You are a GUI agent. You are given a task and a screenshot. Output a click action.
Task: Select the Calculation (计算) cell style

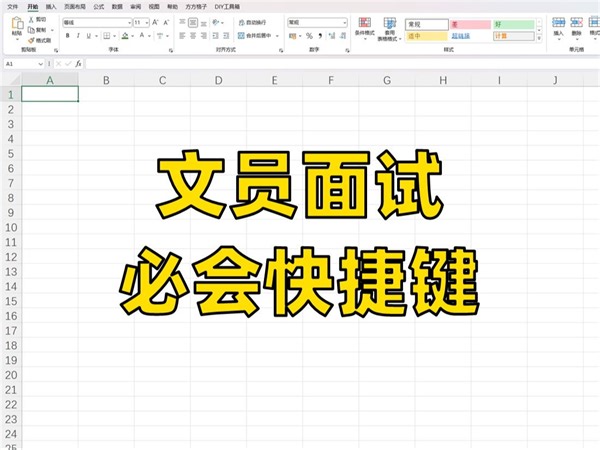point(514,36)
